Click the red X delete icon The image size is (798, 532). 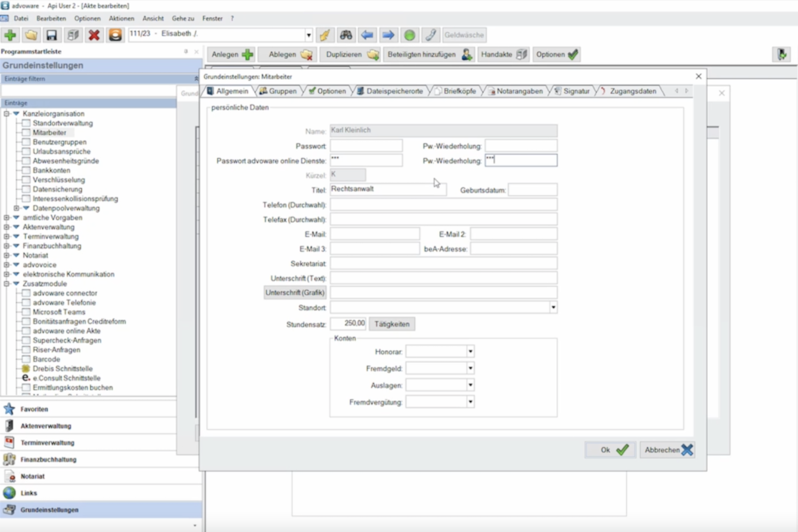pos(94,35)
